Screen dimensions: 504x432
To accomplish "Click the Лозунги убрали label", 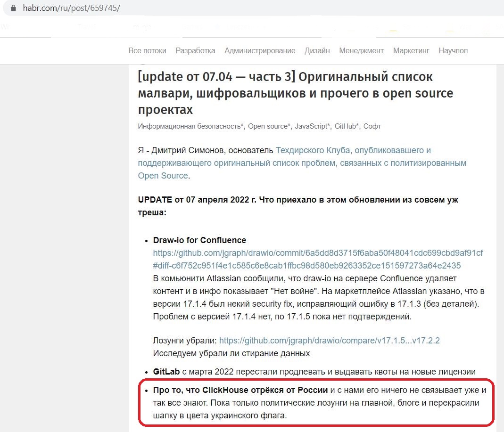I will pos(185,341).
